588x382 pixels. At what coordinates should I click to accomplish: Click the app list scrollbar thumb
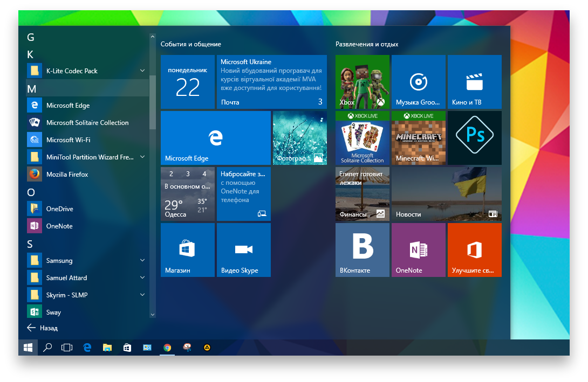click(152, 102)
